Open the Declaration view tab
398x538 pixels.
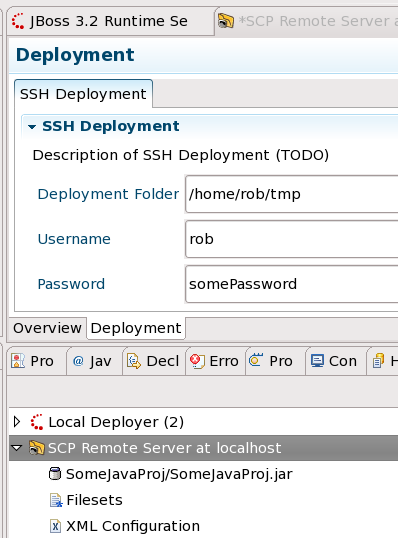coord(153,361)
